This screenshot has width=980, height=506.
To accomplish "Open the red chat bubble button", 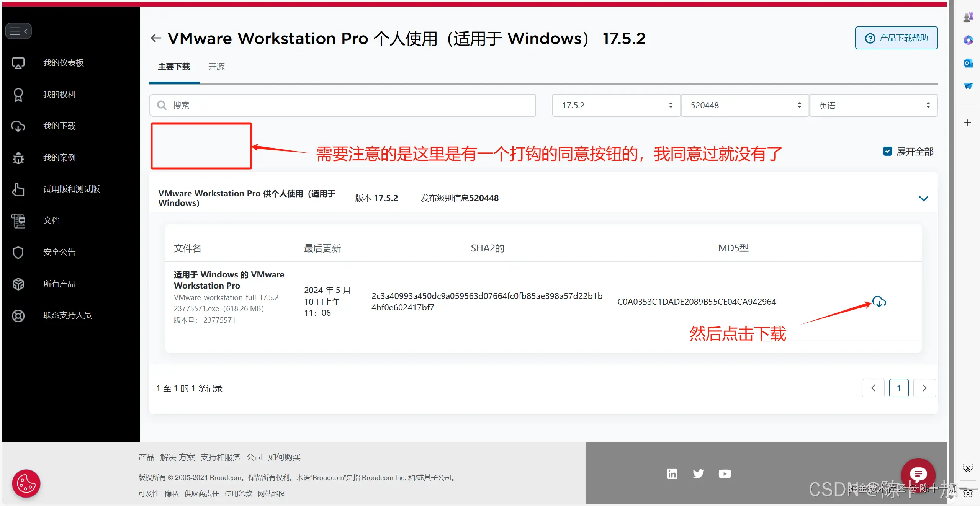I will (918, 474).
